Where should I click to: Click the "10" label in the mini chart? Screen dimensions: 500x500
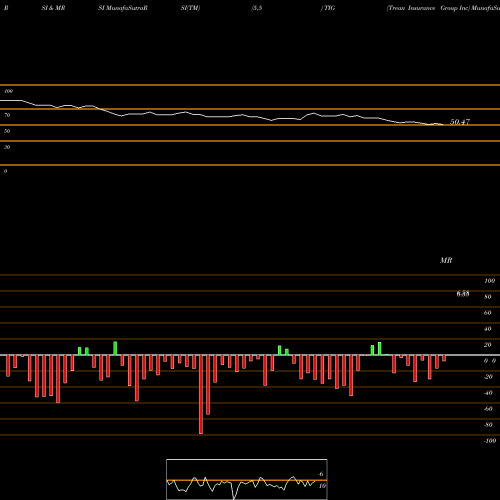[322, 486]
